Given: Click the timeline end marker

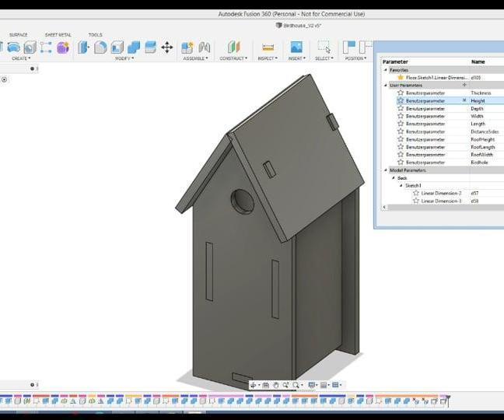Looking at the screenshot, I should (448, 400).
